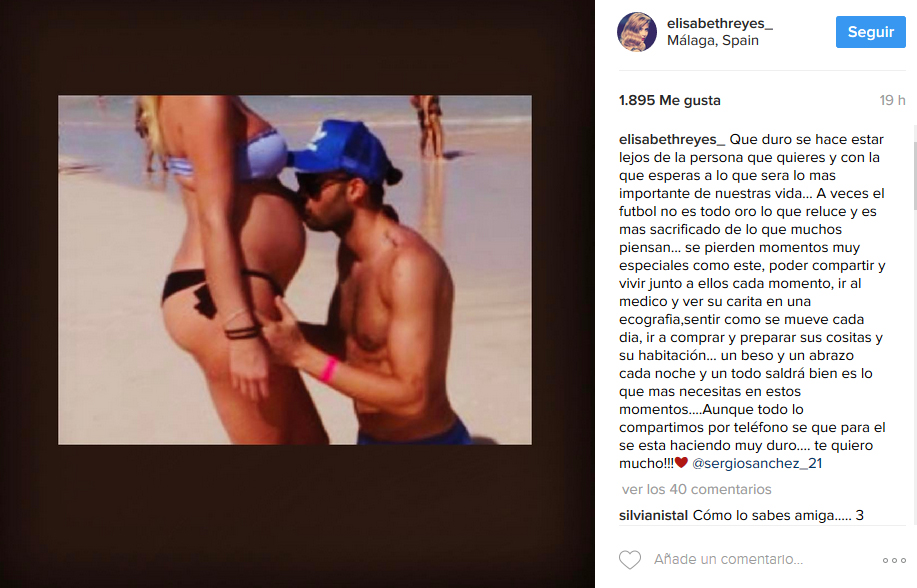Open the Málaga, Spain location link
Screen dimensions: 917x588
pyautogui.click(x=713, y=40)
